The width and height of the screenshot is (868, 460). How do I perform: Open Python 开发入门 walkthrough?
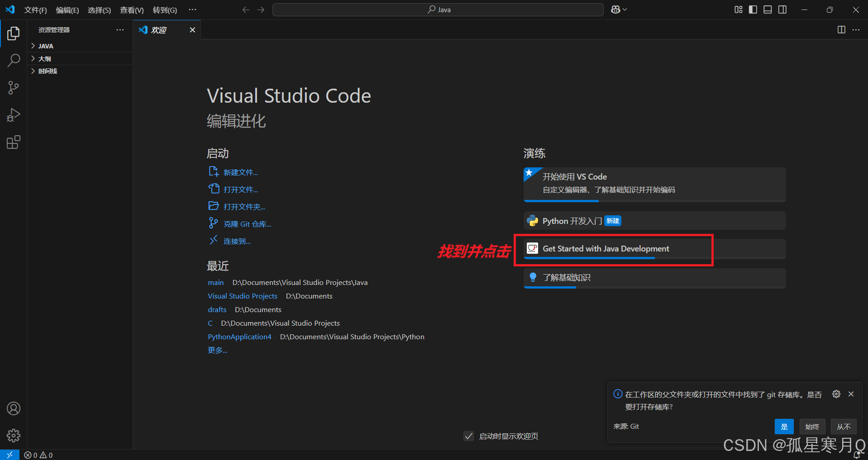tap(654, 221)
